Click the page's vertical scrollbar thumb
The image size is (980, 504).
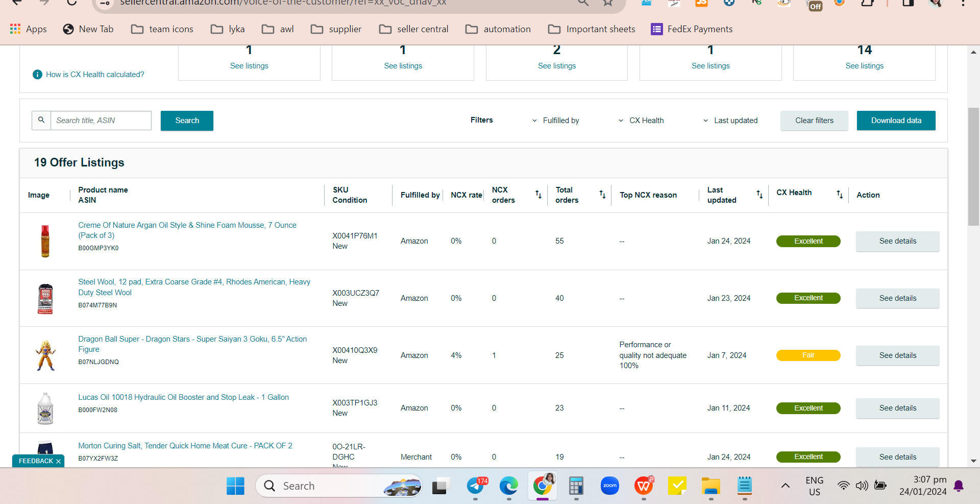coord(973,166)
